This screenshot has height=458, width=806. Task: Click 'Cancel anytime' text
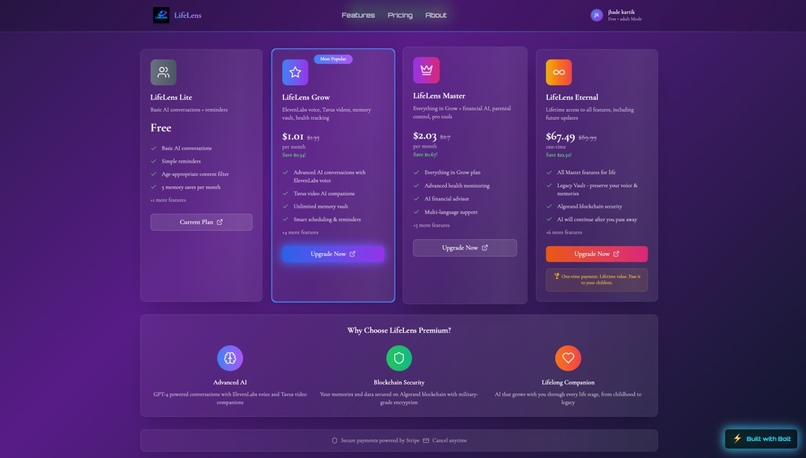pyautogui.click(x=449, y=441)
